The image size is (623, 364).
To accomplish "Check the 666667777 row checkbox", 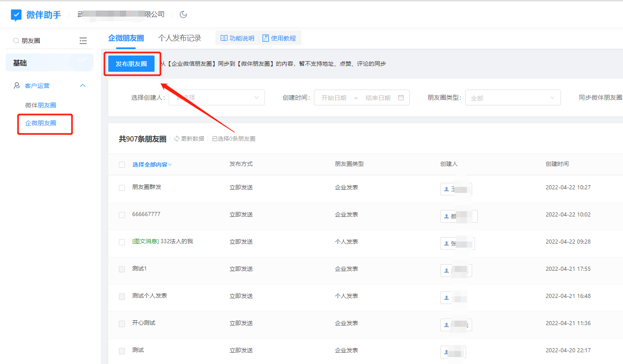I will 122,215.
